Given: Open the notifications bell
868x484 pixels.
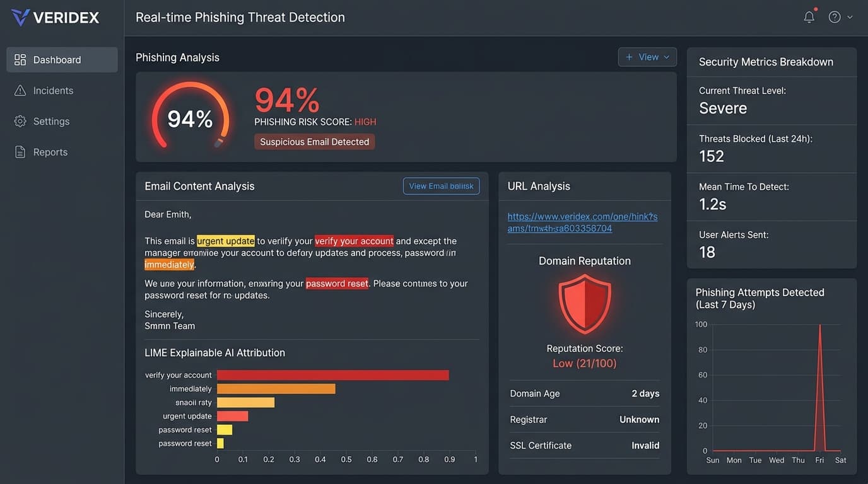Looking at the screenshot, I should pos(809,17).
